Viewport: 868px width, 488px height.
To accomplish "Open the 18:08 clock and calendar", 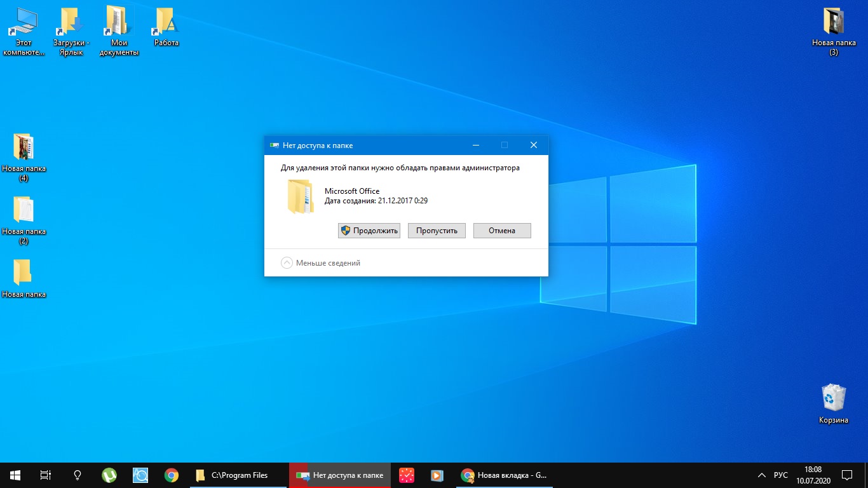I will (813, 475).
